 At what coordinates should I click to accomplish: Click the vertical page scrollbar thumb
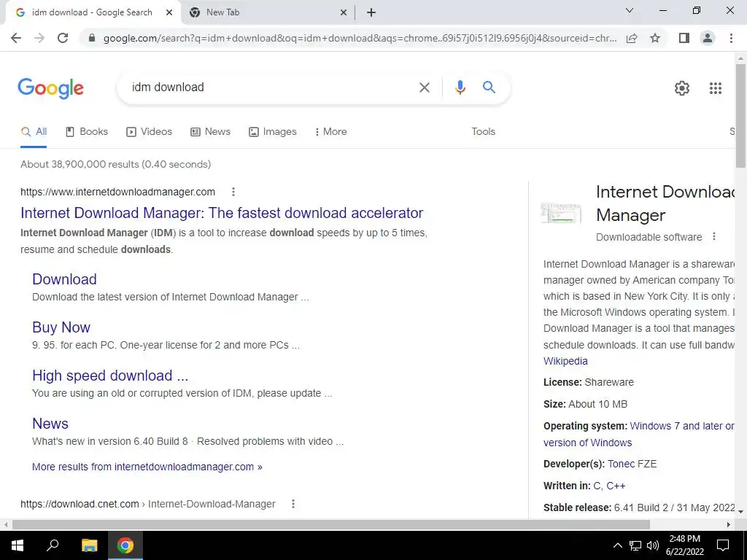pos(740,115)
